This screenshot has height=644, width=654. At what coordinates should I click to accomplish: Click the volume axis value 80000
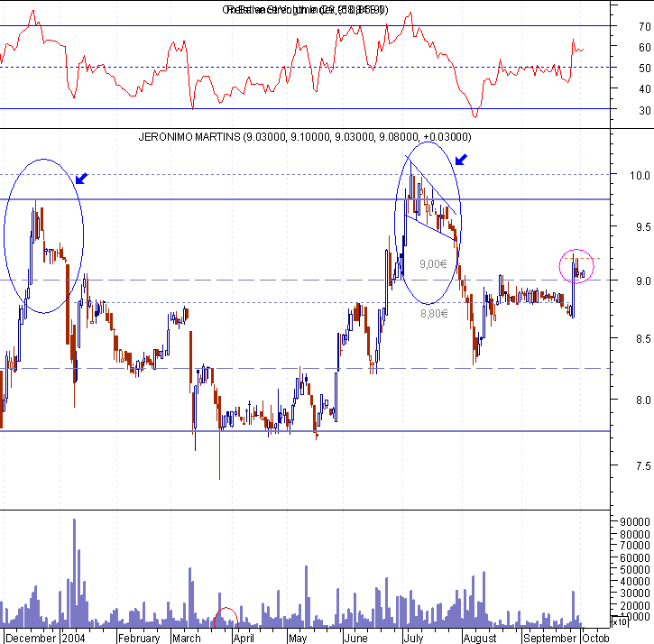pyautogui.click(x=635, y=534)
